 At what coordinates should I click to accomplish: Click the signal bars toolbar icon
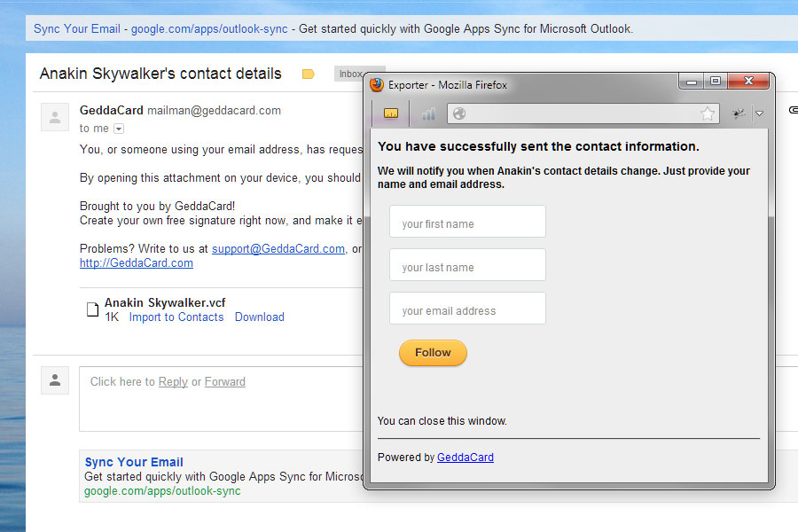point(428,113)
